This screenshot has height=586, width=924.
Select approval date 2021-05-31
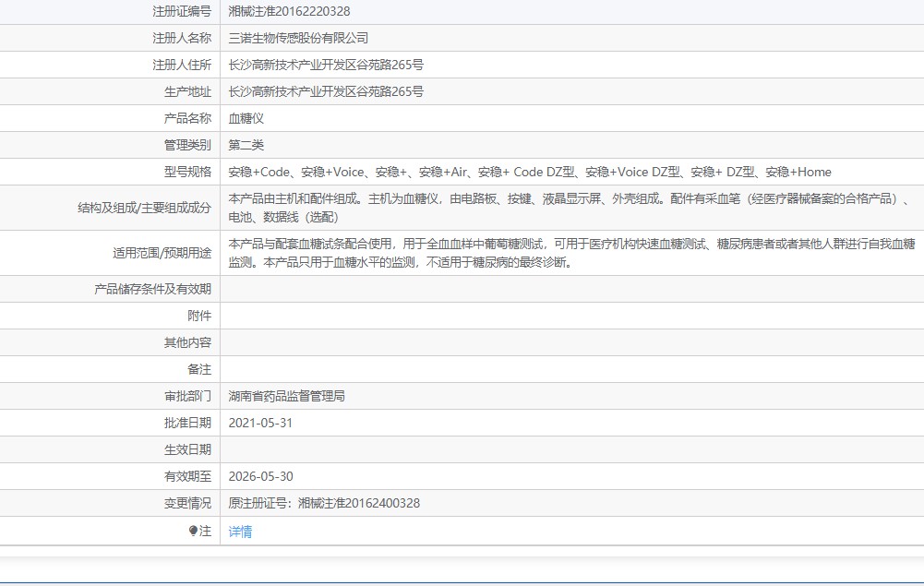point(260,423)
